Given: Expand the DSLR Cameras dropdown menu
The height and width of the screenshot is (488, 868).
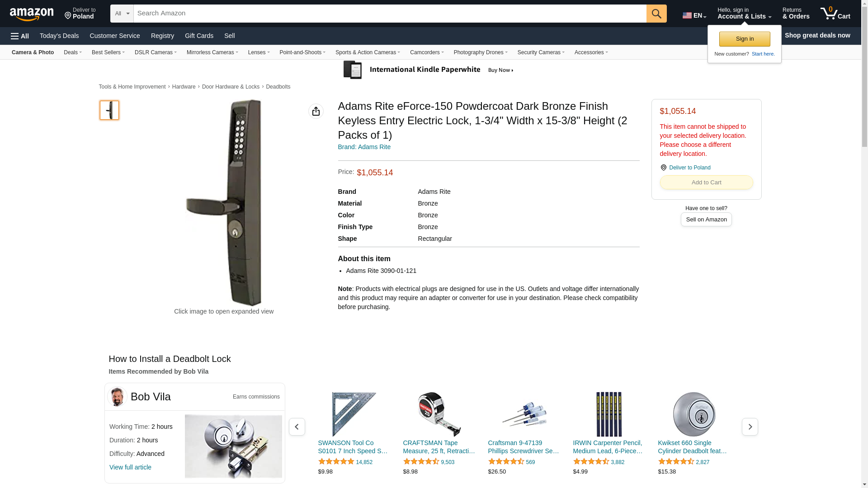Looking at the screenshot, I should point(156,52).
